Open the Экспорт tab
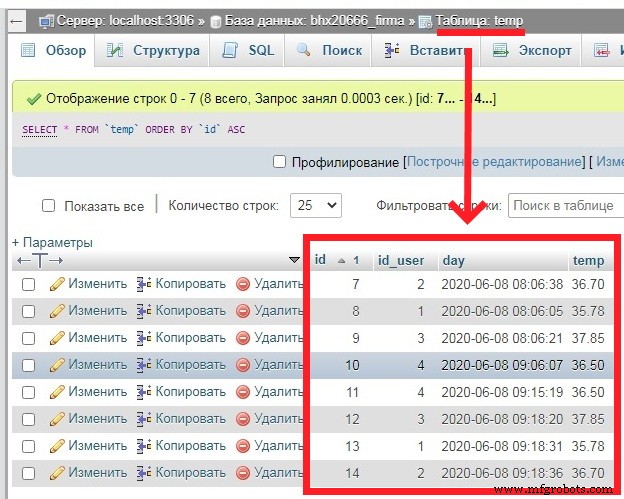624x499 pixels. click(533, 51)
